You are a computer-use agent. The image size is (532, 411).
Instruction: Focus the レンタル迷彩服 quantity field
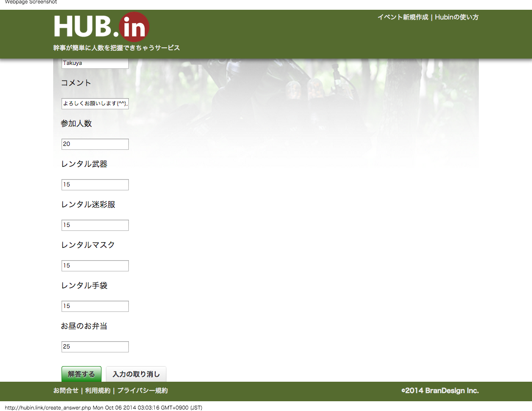(95, 225)
